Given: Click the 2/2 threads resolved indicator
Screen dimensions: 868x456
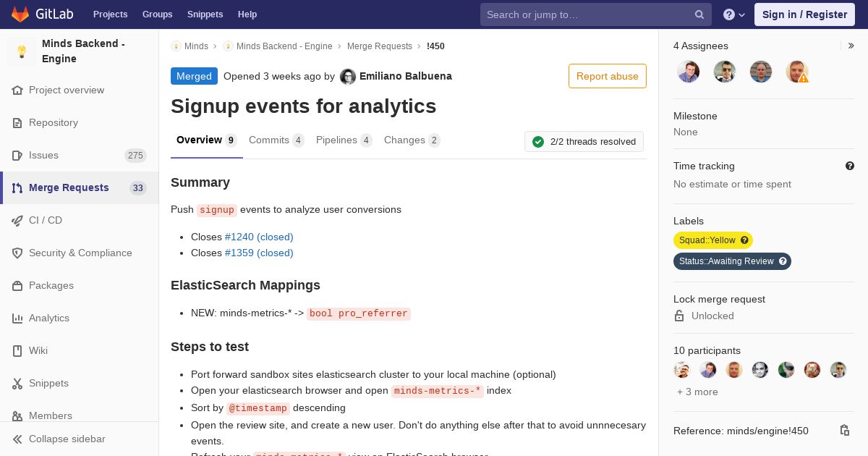Looking at the screenshot, I should pos(584,142).
